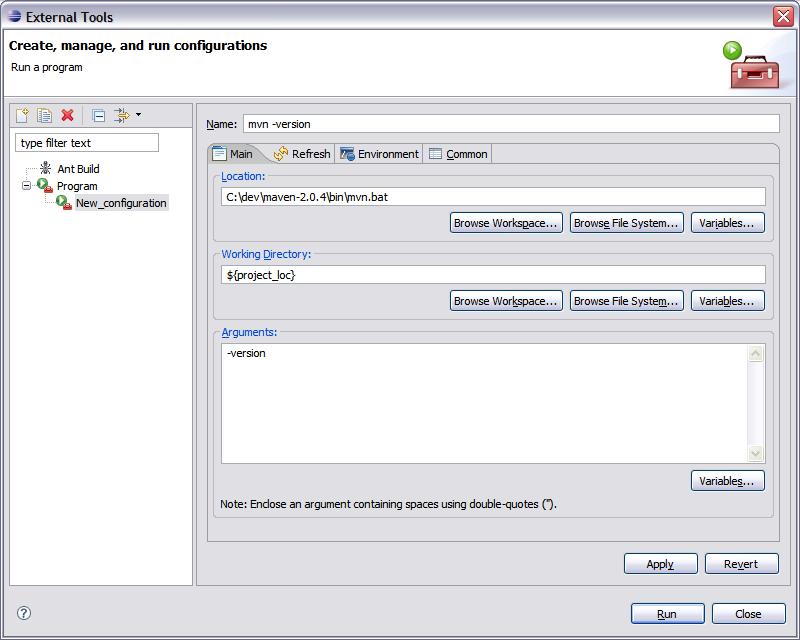The image size is (800, 640).
Task: Click the Arguments scrollbar down arrow
Action: pyautogui.click(x=756, y=453)
